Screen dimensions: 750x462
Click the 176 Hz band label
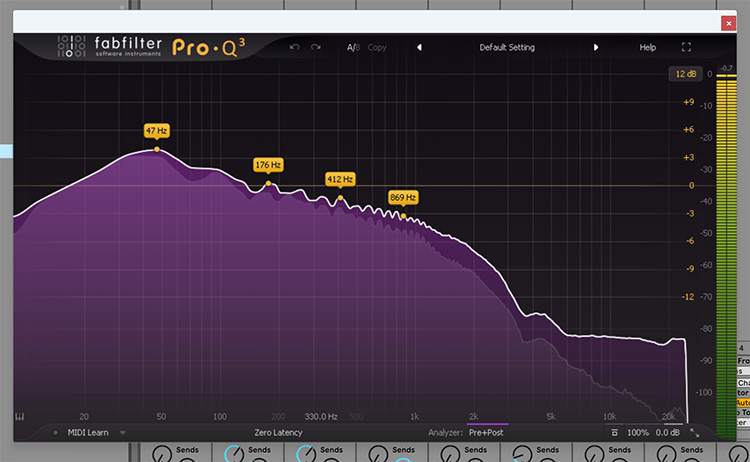268,165
